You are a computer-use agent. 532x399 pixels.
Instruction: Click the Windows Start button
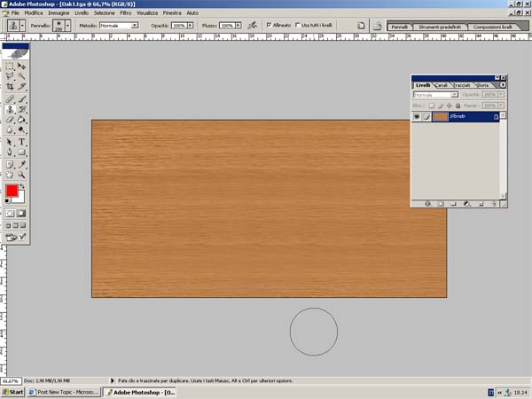pyautogui.click(x=12, y=391)
